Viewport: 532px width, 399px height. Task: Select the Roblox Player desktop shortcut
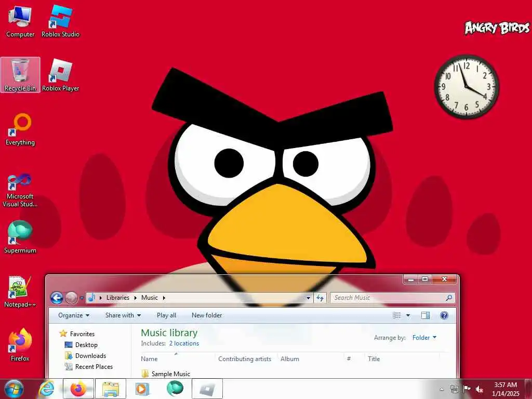point(60,75)
